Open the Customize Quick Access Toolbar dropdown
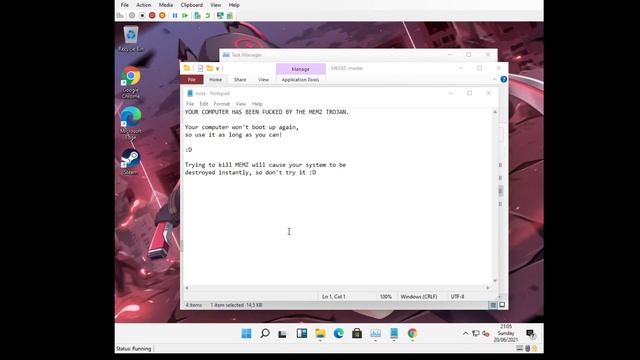Image resolution: width=640 pixels, height=360 pixels. [218, 69]
